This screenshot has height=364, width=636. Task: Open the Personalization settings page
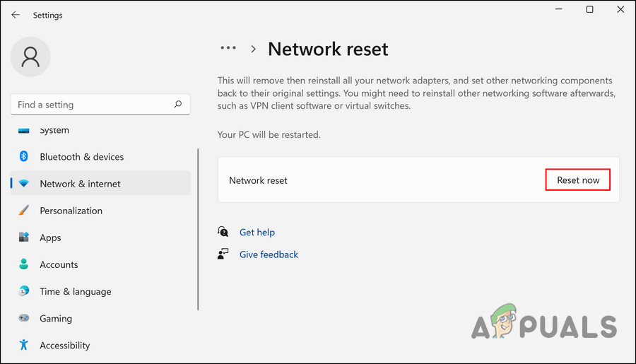(71, 211)
